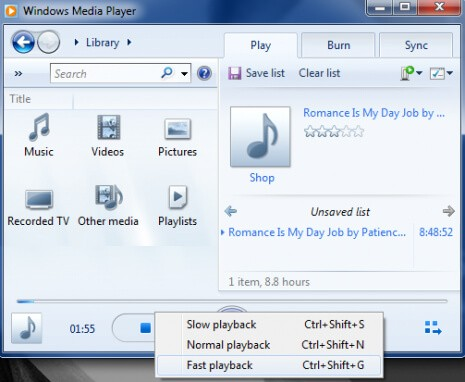Image resolution: width=465 pixels, height=382 pixels.
Task: Click the Clear list button
Action: click(x=319, y=73)
